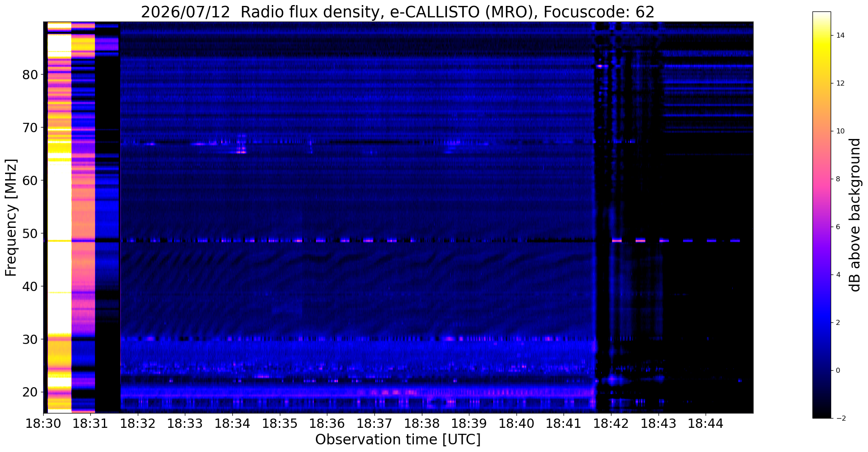Click the plot title text
868x452 pixels.
[x=398, y=12]
